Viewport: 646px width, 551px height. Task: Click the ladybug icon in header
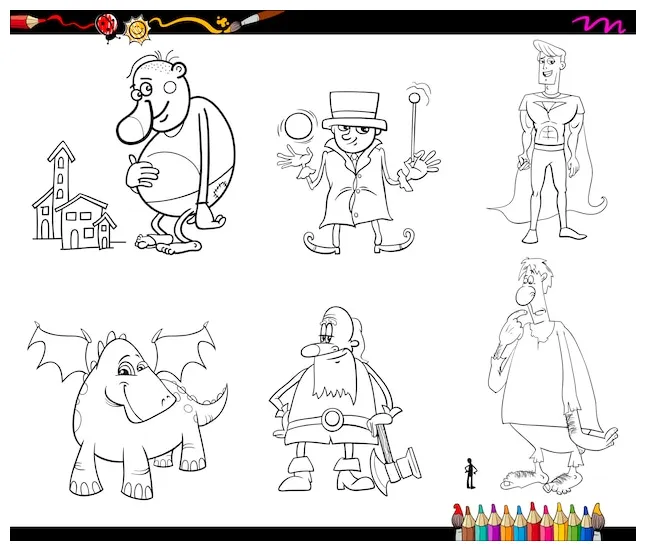[x=107, y=26]
